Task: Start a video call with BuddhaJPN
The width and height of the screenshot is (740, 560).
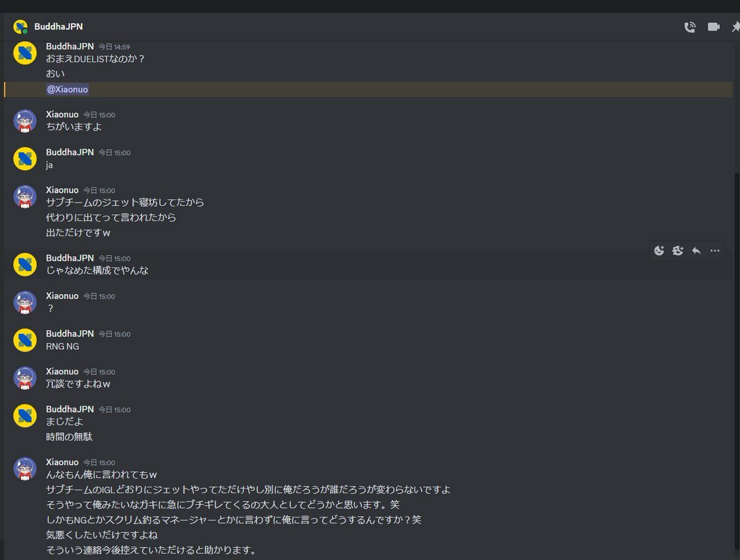Action: click(713, 27)
